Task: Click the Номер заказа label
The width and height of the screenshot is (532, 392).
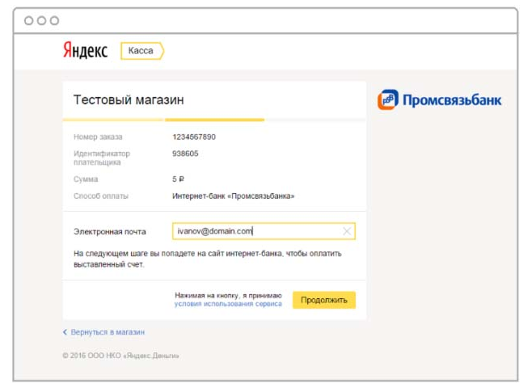Action: [x=98, y=137]
